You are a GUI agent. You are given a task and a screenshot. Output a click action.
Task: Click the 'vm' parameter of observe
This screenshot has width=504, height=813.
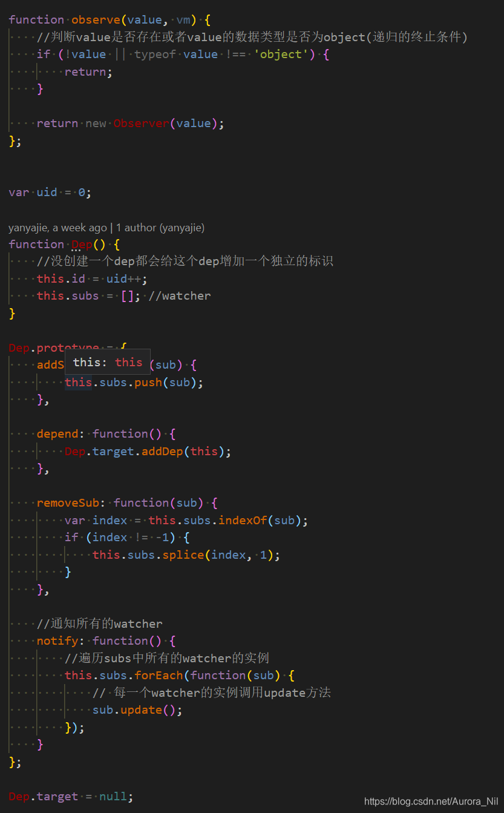(183, 19)
